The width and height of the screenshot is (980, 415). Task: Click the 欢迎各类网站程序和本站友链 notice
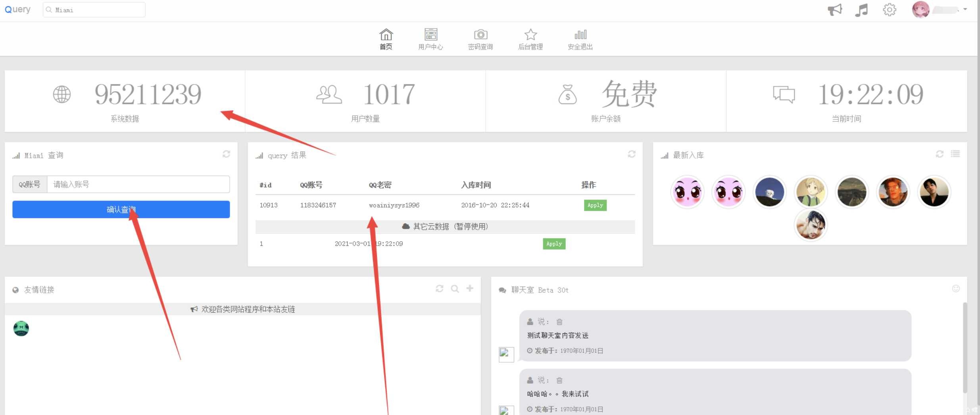coord(243,309)
